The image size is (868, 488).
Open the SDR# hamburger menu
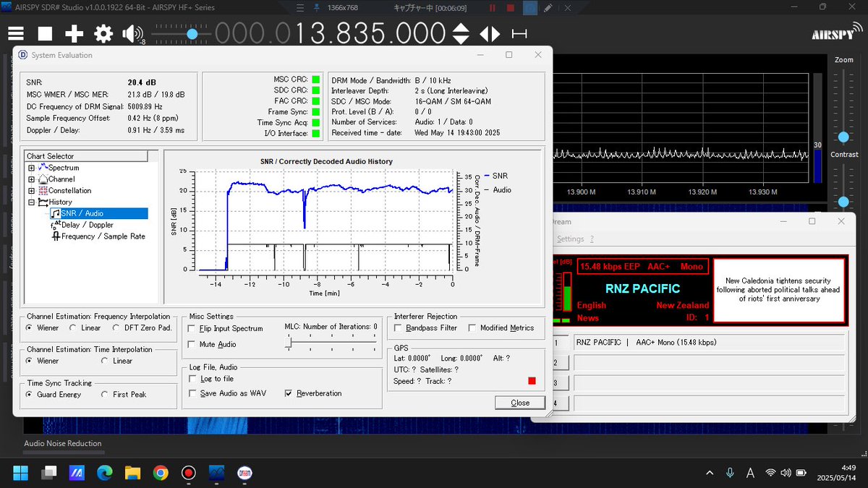pos(17,33)
